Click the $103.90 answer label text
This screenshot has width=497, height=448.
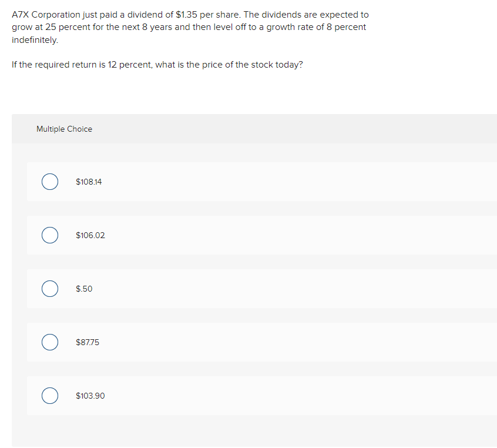coord(90,396)
